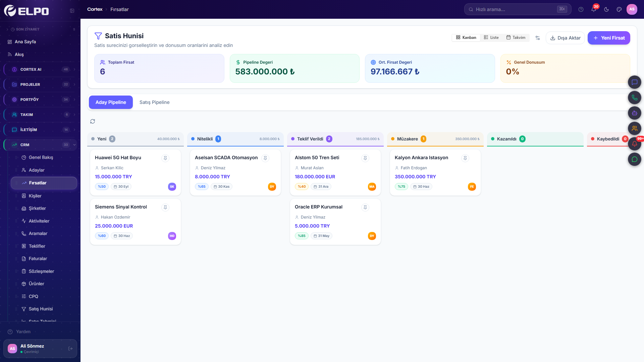Open the help question mark icon
The height and width of the screenshot is (362, 644).
point(581,9)
